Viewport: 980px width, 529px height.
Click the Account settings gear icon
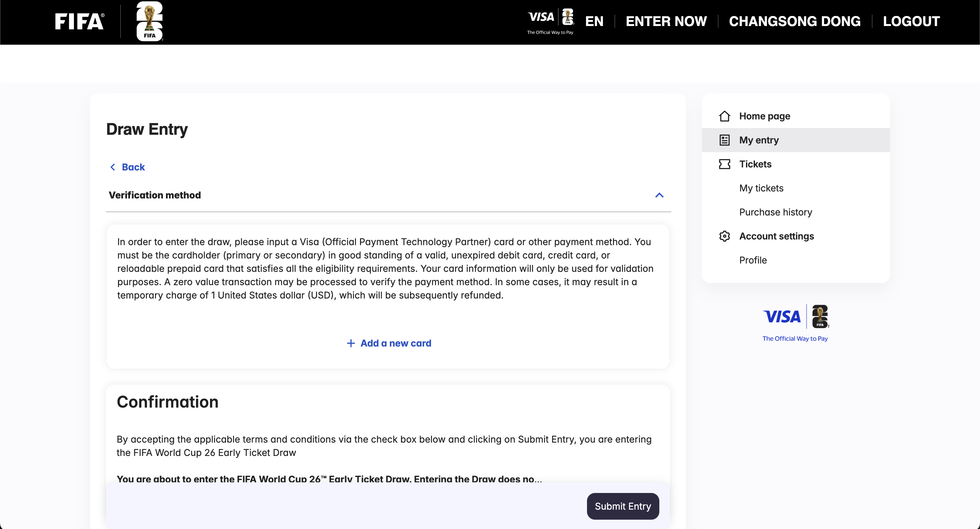point(724,236)
